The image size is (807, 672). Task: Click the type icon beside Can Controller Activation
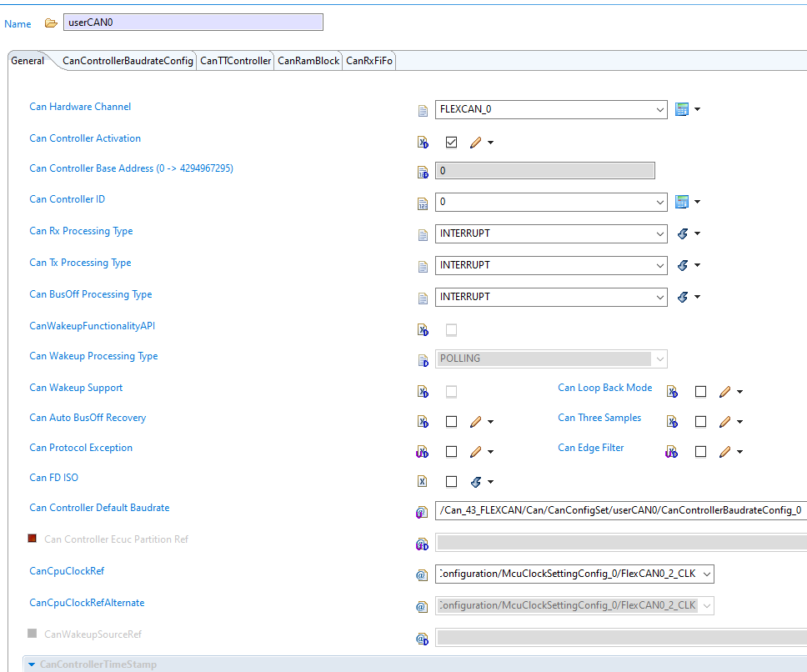coord(423,143)
